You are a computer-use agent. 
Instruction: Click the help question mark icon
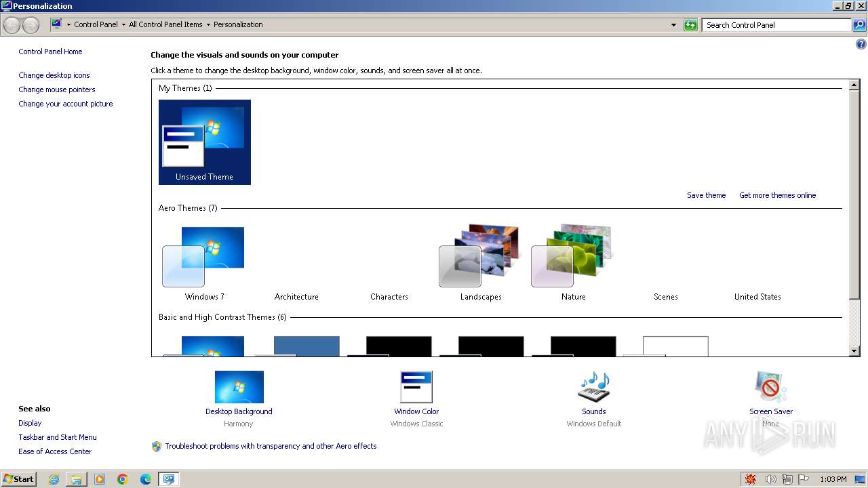point(861,44)
